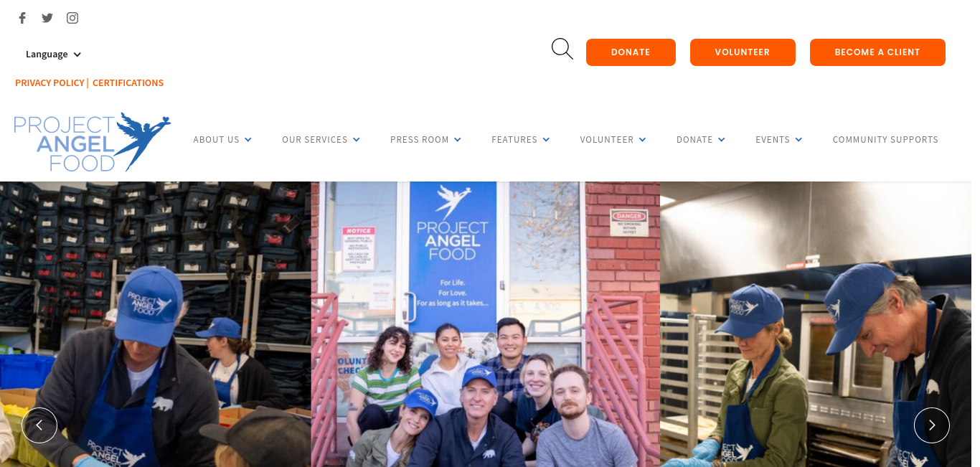Image resolution: width=980 pixels, height=467 pixels.
Task: Click the search magnifier icon
Action: point(562,49)
